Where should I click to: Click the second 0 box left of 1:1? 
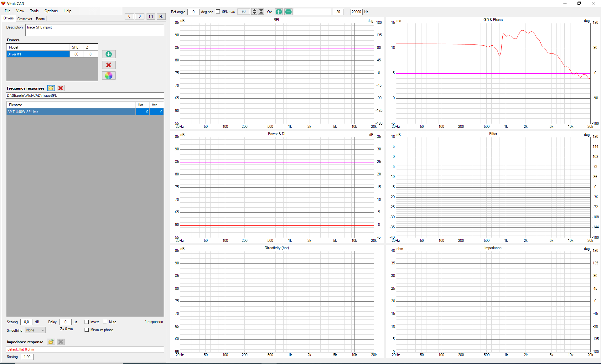[x=140, y=16]
